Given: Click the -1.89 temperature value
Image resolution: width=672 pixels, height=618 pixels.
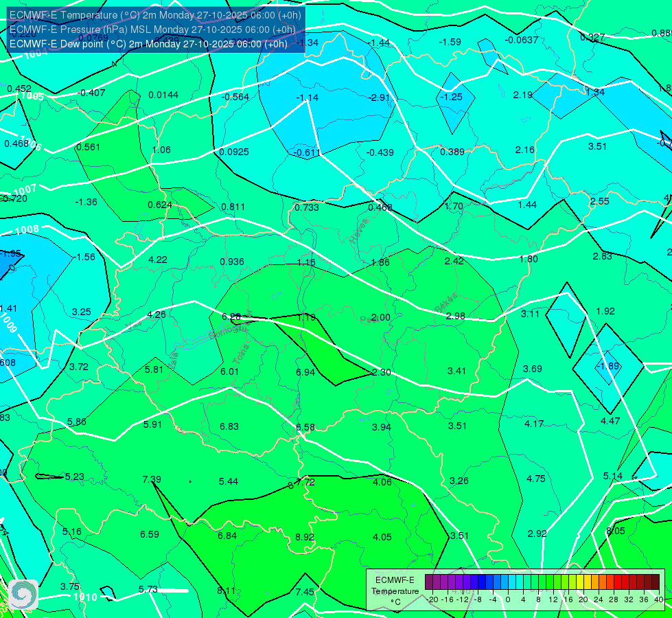Looking at the screenshot, I should coord(607,366).
